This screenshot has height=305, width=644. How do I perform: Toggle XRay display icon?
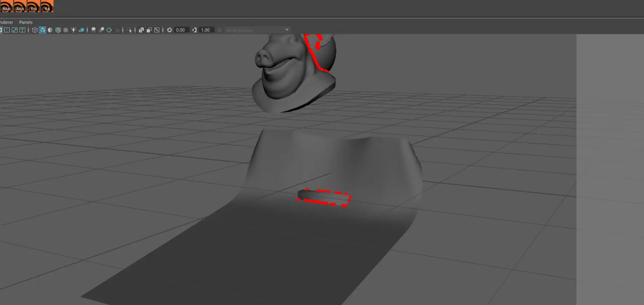[x=141, y=30]
